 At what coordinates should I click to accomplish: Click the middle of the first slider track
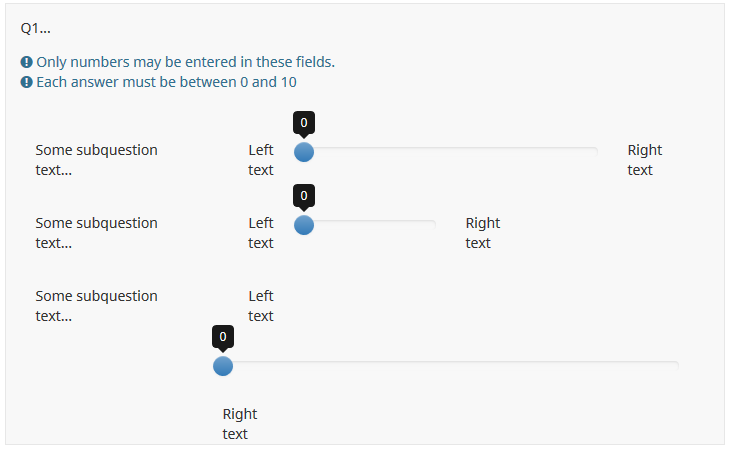tap(451, 152)
